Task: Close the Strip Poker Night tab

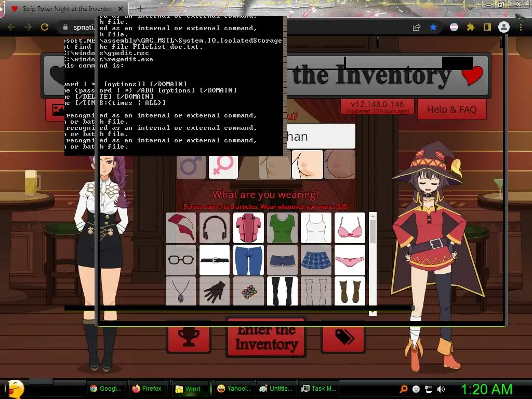Action: point(121,9)
